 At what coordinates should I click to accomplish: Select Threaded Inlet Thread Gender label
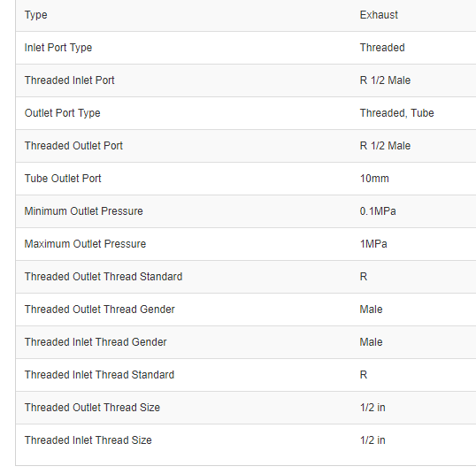[96, 342]
